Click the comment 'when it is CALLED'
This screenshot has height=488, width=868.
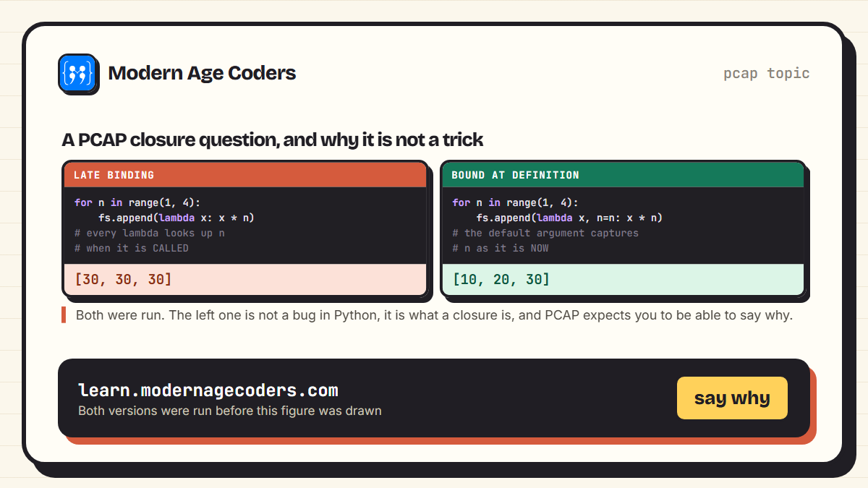click(x=132, y=248)
